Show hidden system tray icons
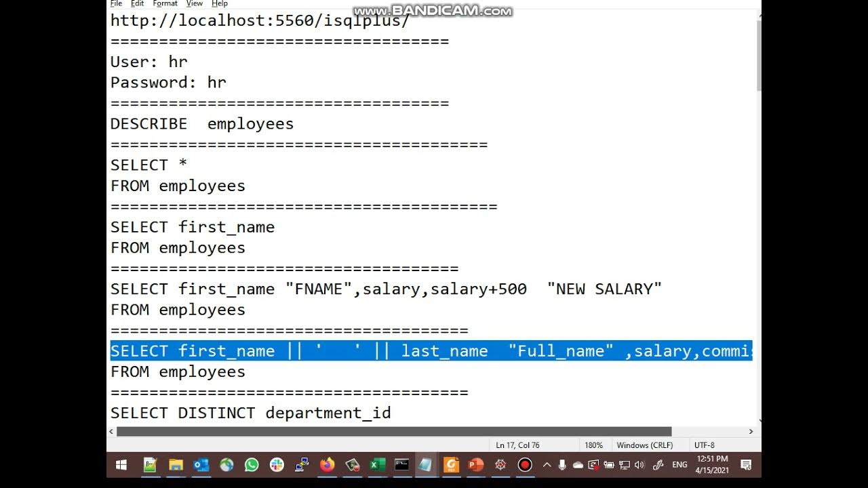 tap(547, 465)
